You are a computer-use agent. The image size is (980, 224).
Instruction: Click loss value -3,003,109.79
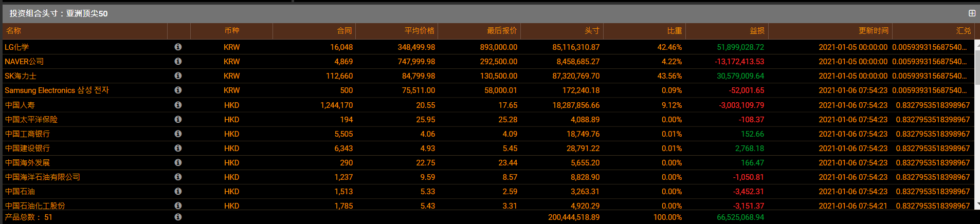click(x=741, y=105)
